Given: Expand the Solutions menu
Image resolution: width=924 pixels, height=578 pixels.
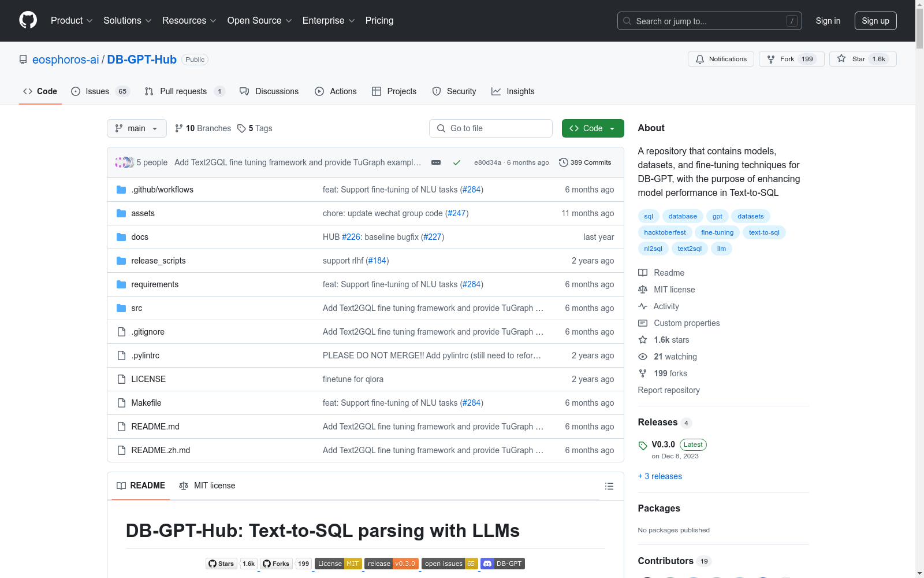Looking at the screenshot, I should click(127, 21).
